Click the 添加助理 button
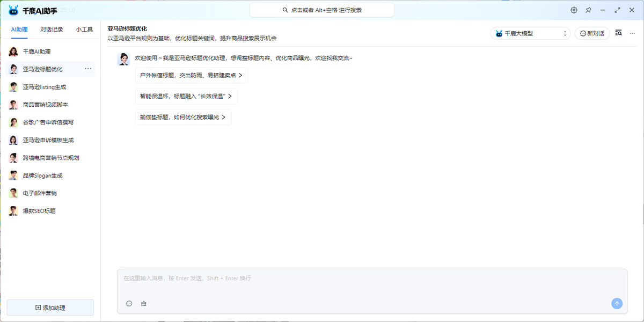644x322 pixels. 50,307
